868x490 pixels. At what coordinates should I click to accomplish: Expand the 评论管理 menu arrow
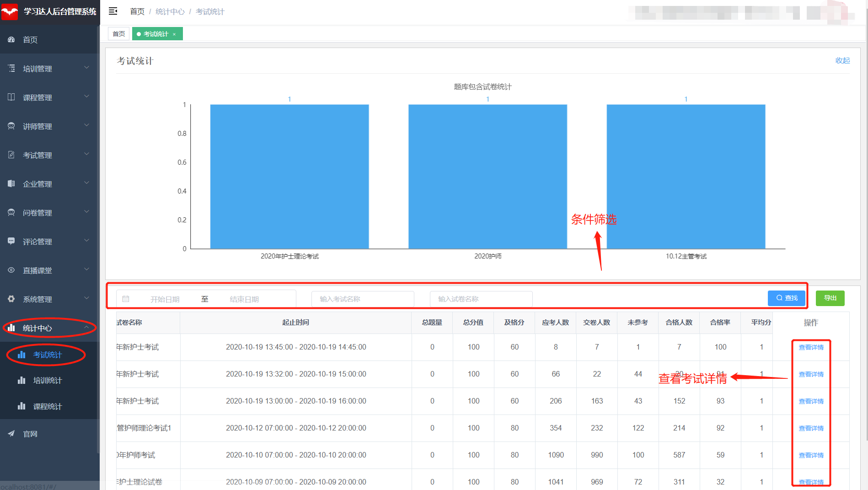[86, 241]
